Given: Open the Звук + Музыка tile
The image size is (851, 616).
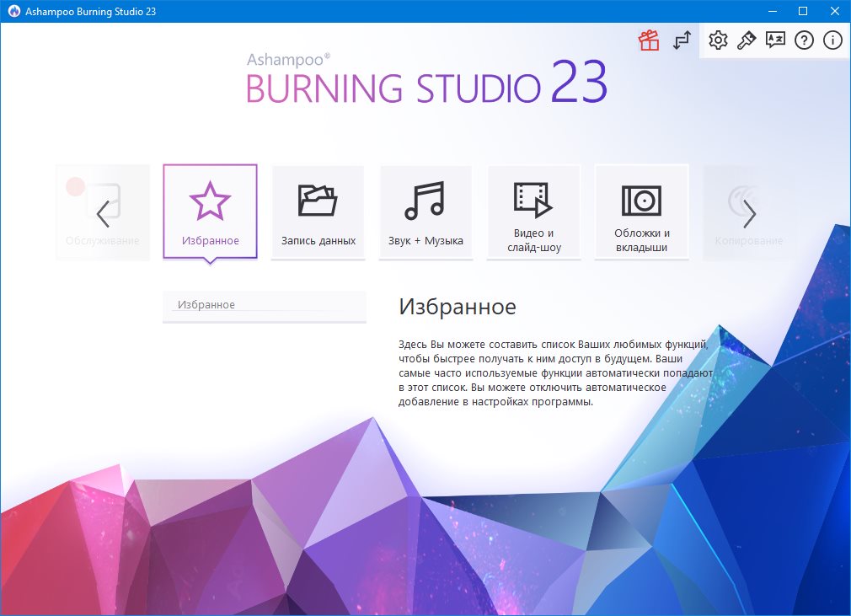Looking at the screenshot, I should (425, 212).
